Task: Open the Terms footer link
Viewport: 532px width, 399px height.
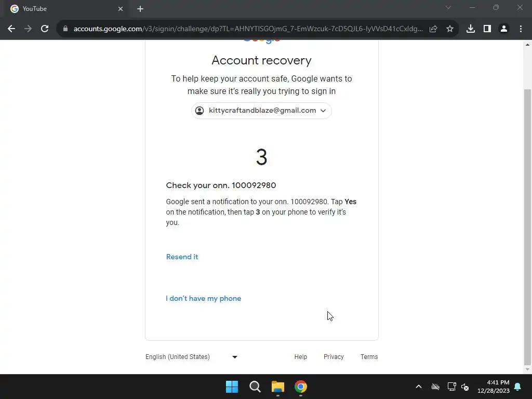Action: 369,357
